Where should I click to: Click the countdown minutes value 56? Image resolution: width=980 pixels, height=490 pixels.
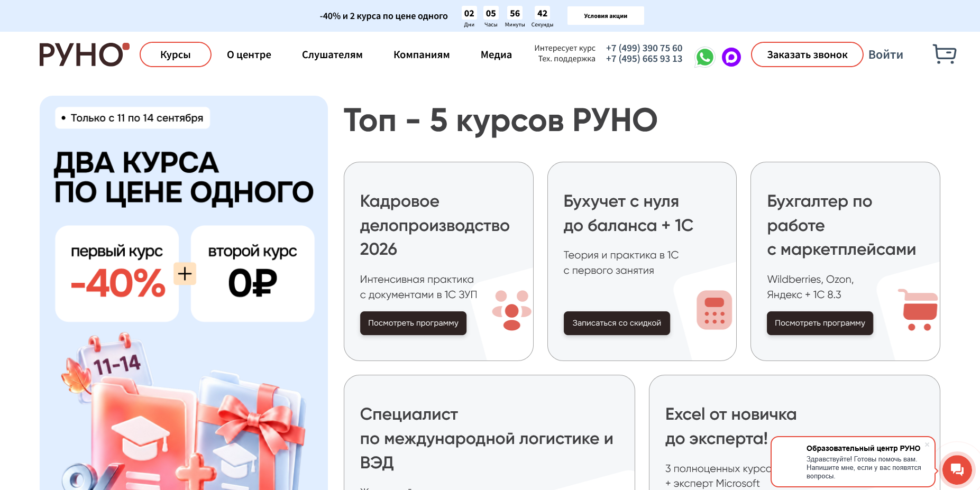[515, 13]
